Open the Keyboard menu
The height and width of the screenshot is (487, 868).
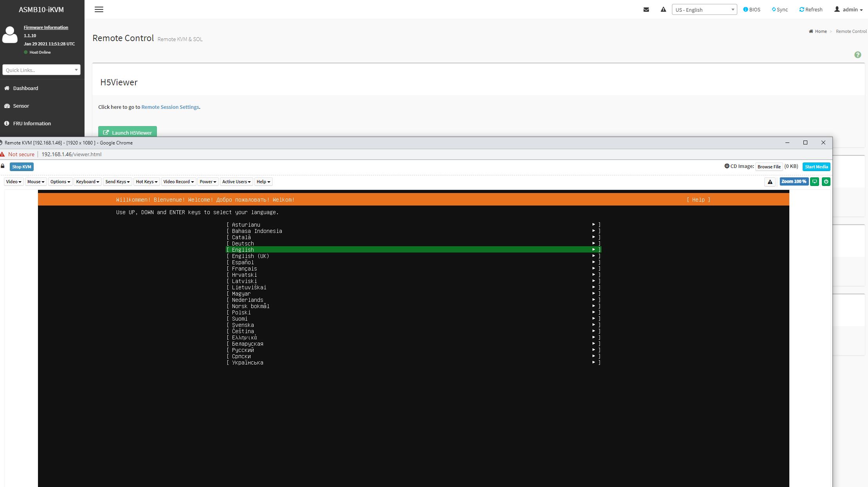click(x=87, y=182)
